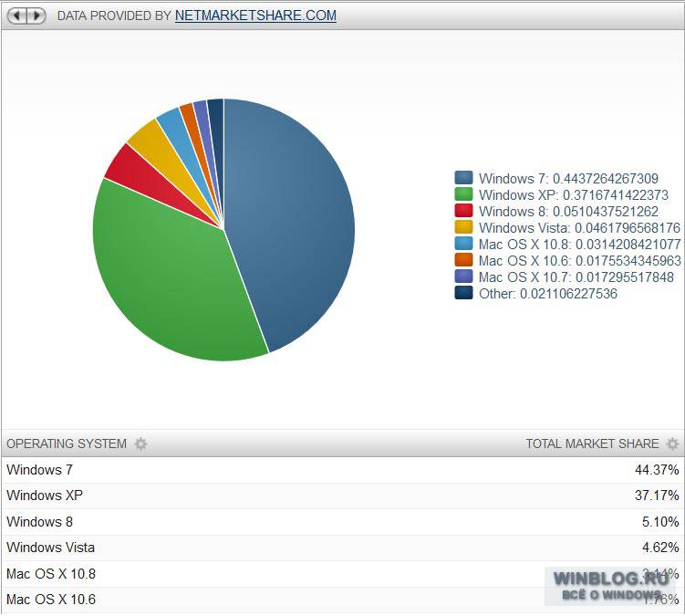
Task: Click the gear icon beside OPERATING SYSTEM
Action: [x=140, y=444]
